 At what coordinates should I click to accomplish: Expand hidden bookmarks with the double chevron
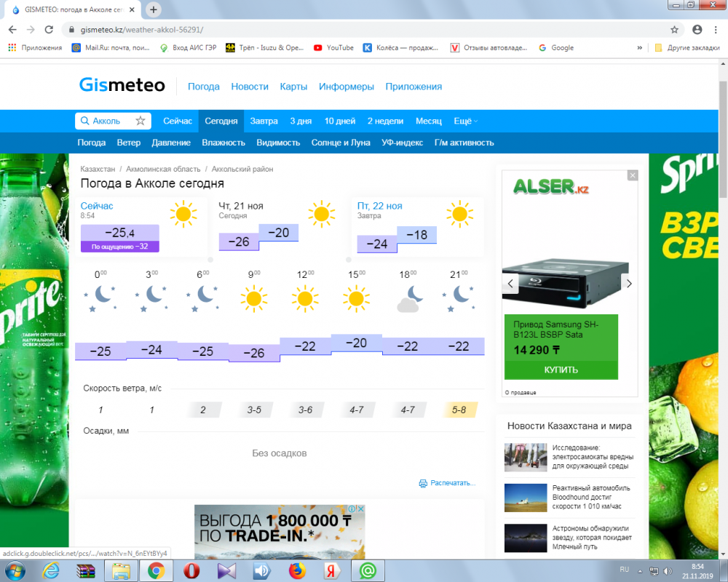(640, 48)
